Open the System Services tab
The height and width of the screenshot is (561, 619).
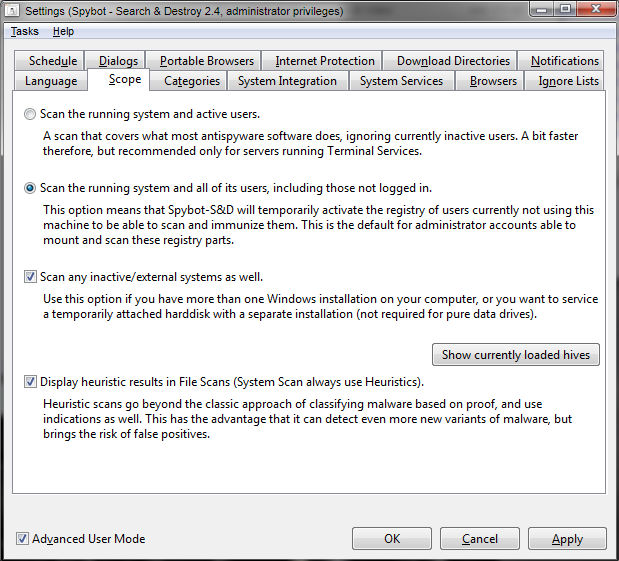pyautogui.click(x=401, y=81)
